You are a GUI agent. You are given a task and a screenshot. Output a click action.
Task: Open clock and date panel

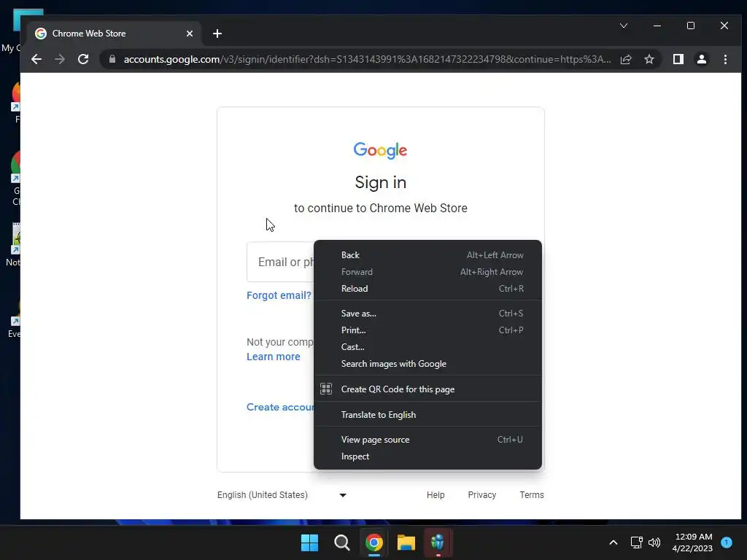693,542
